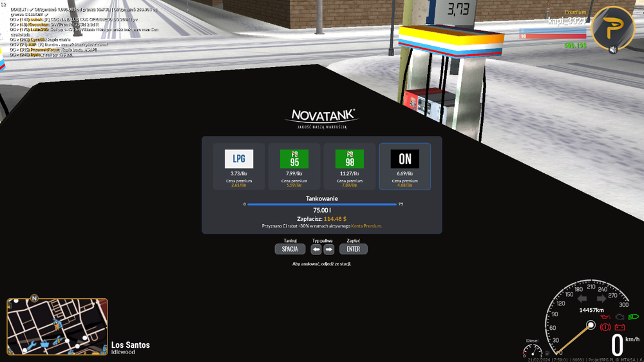Image resolution: width=644 pixels, height=362 pixels.
Task: Click the premium P coin avatar icon
Action: 613,28
